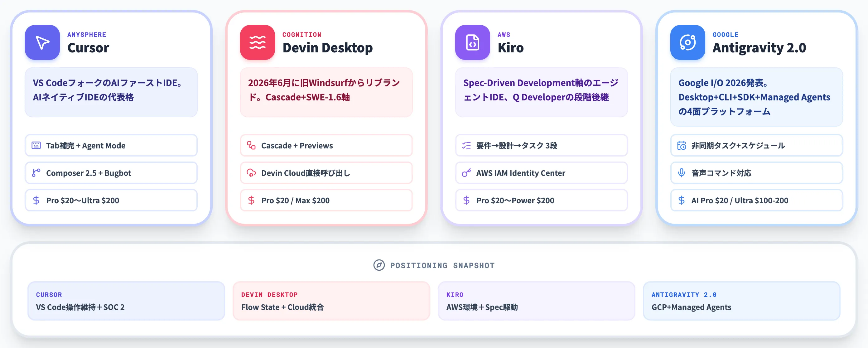Image resolution: width=868 pixels, height=348 pixels.
Task: Click branch icon beside Composer 2.5 + Bugbot
Action: [x=36, y=173]
